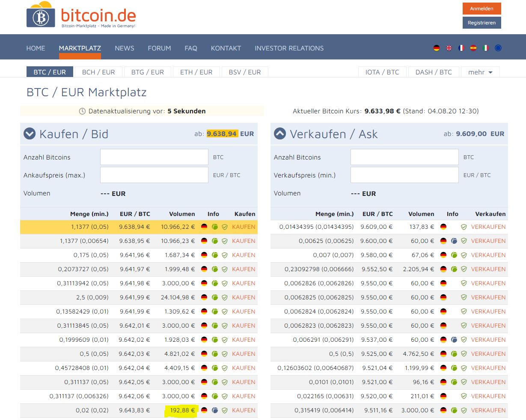Viewport: 526px width, 420px height.
Task: Click VERKAUFEN for the 9.511,16 € offer
Action: (x=488, y=410)
